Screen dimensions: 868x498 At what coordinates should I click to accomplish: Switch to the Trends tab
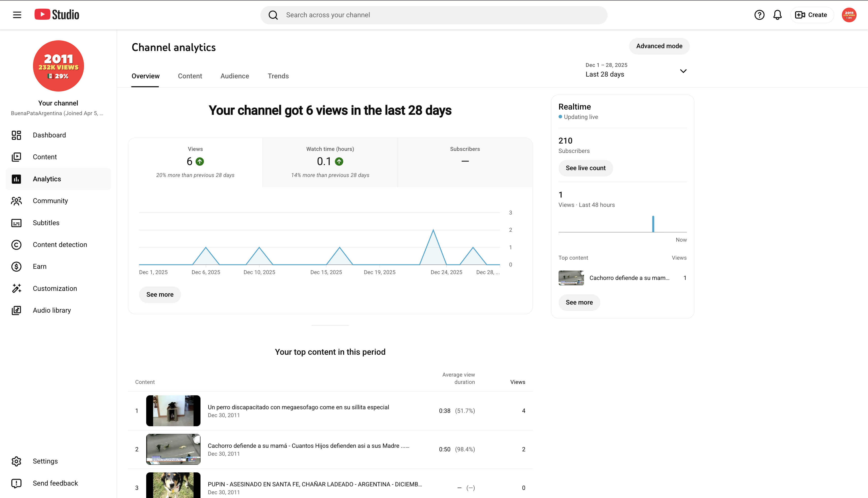click(x=278, y=76)
